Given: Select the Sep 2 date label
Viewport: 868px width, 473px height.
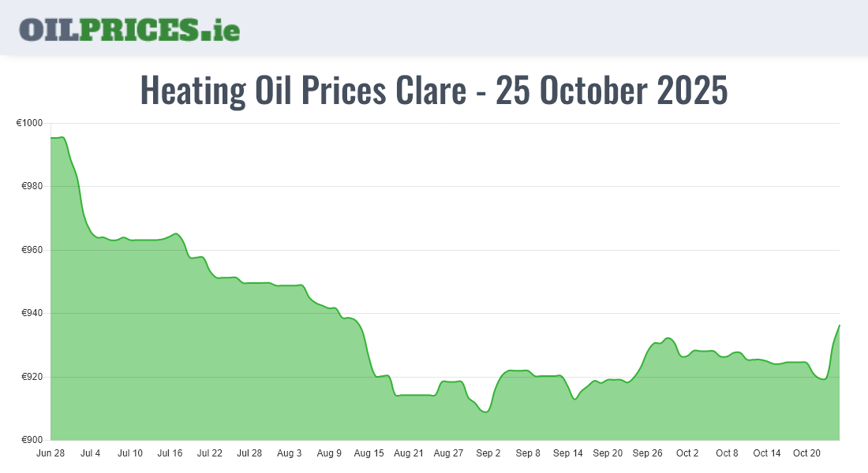Looking at the screenshot, I should 488,453.
